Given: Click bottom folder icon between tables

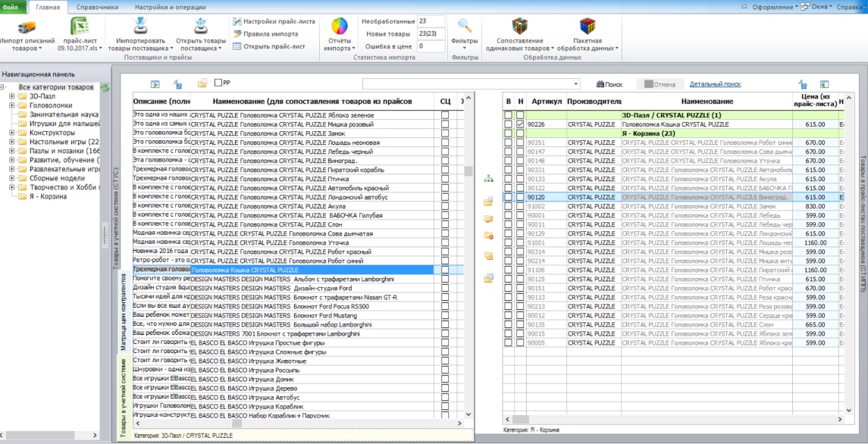Looking at the screenshot, I should point(488,278).
